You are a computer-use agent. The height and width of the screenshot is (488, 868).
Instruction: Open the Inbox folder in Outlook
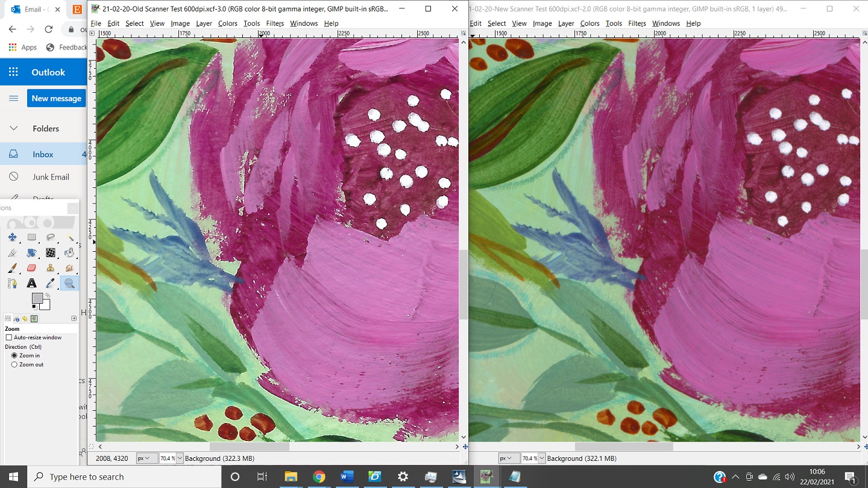pyautogui.click(x=43, y=154)
